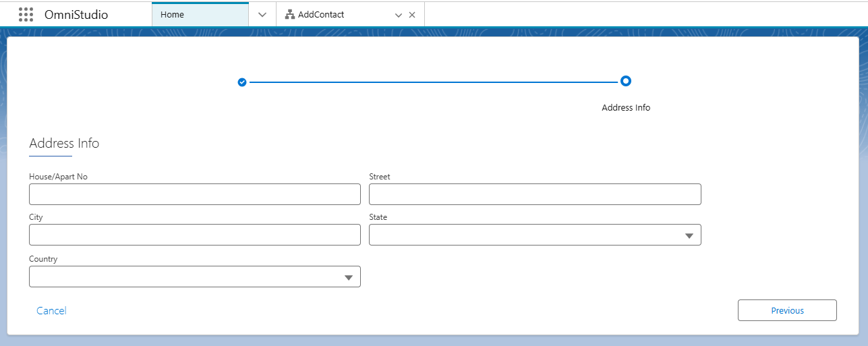Click the progress line between steps
Screen dimensions: 868x346
click(x=433, y=82)
